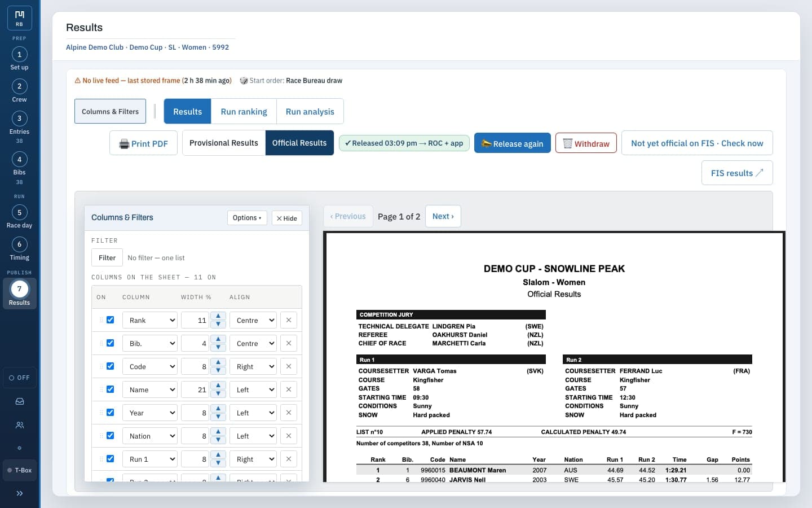
Task: Go to step 1 Set up
Action: pyautogui.click(x=19, y=59)
